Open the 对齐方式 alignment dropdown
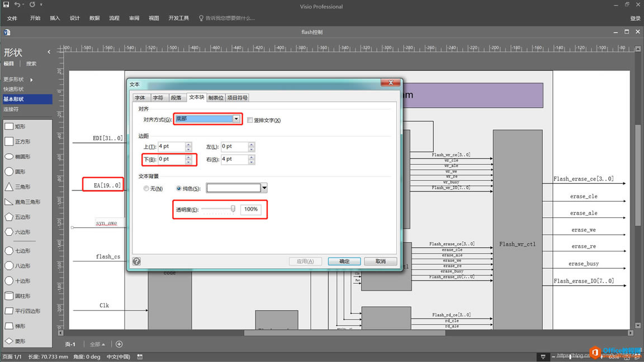Screen dimensions: 644x362 pyautogui.click(x=236, y=119)
